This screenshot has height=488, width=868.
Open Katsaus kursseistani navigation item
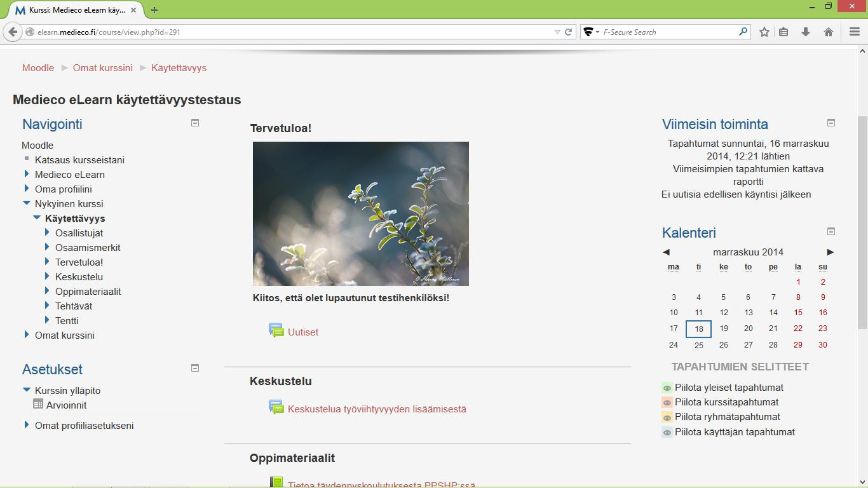[79, 160]
